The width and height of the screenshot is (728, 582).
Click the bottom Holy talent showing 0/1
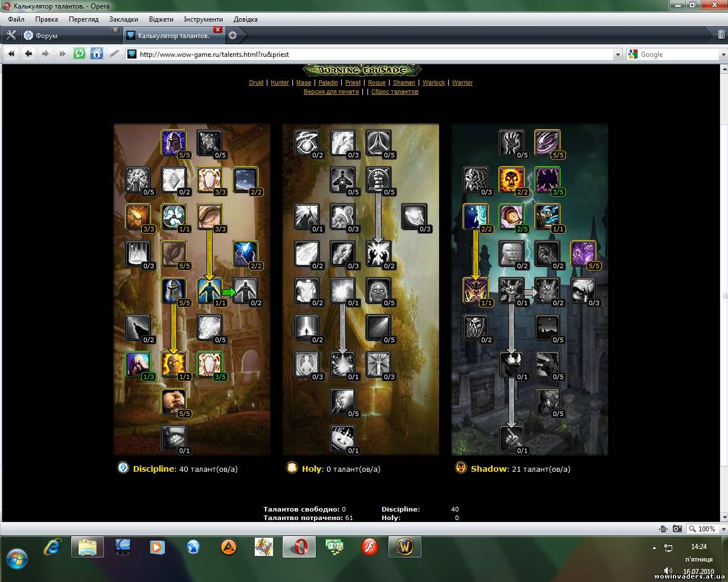tap(343, 438)
